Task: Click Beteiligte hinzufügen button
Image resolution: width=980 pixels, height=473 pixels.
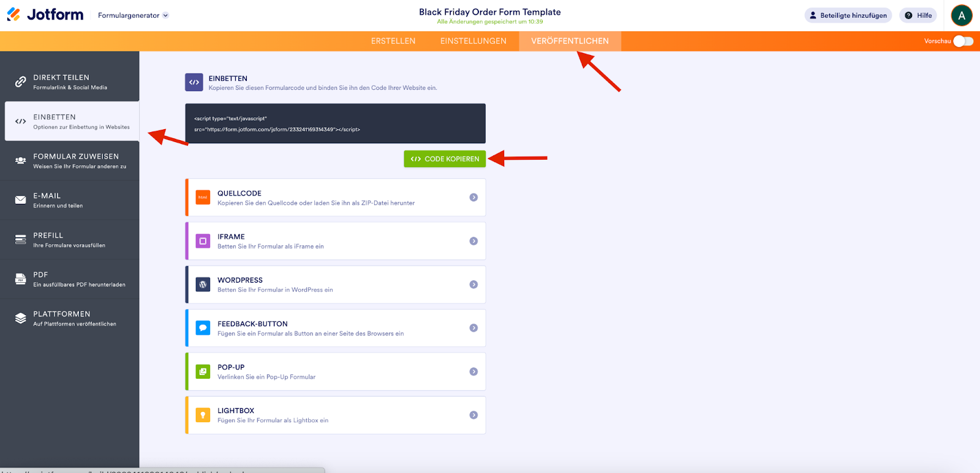Action: click(x=848, y=15)
